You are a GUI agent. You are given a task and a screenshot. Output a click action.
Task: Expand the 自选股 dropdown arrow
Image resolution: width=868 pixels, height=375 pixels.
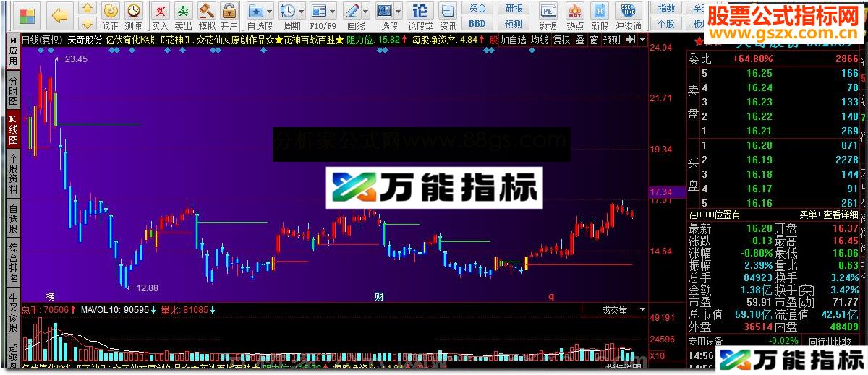[x=270, y=12]
